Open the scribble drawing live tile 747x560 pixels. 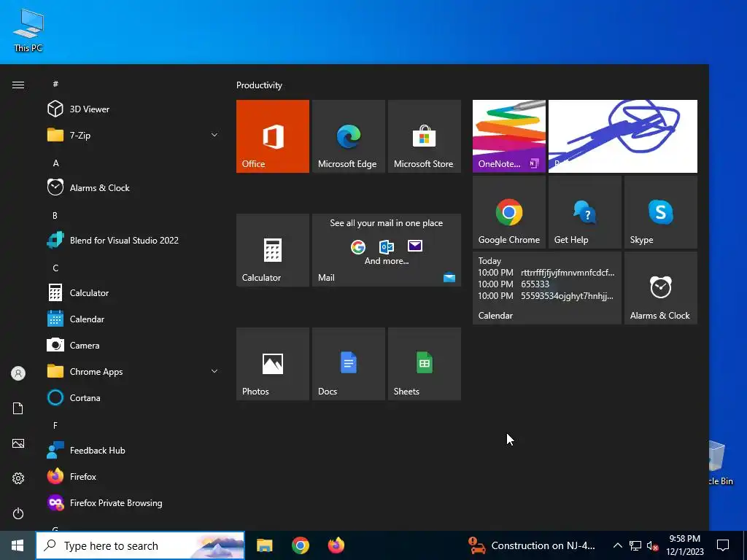[x=623, y=136]
